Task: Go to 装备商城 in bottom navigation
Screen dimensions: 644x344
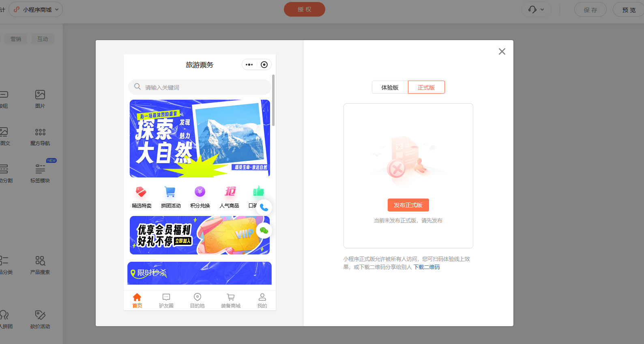Action: click(230, 300)
